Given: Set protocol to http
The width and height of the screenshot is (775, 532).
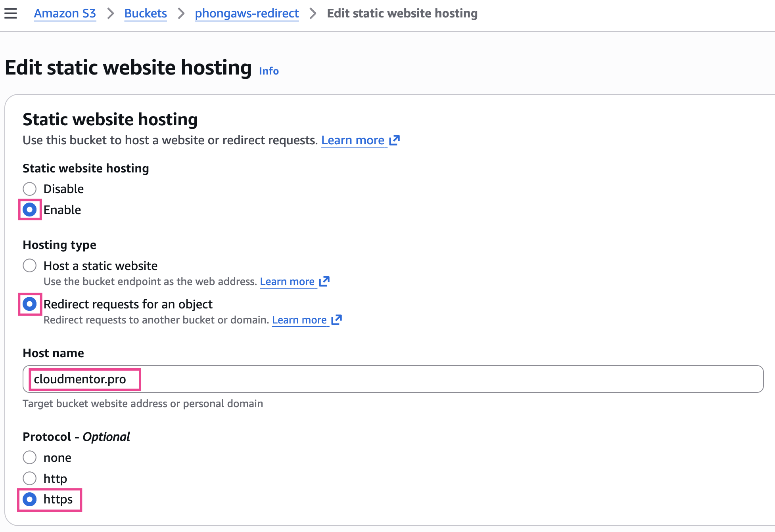Looking at the screenshot, I should 30,478.
